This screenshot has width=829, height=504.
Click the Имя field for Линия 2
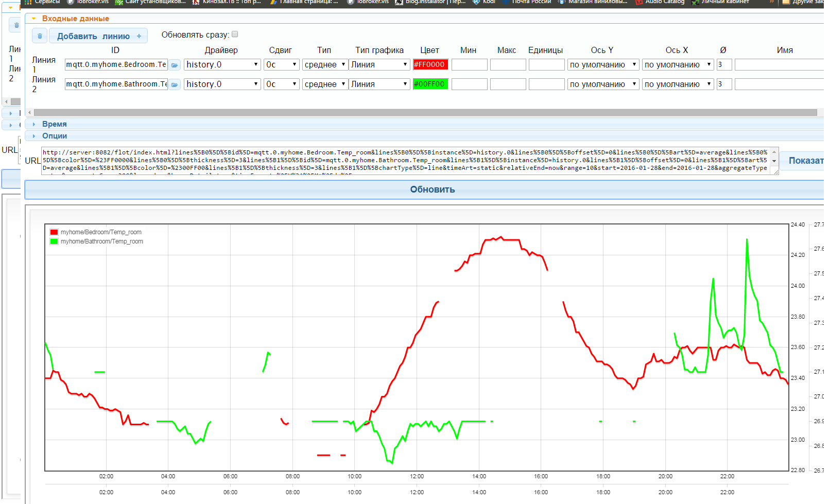[780, 84]
